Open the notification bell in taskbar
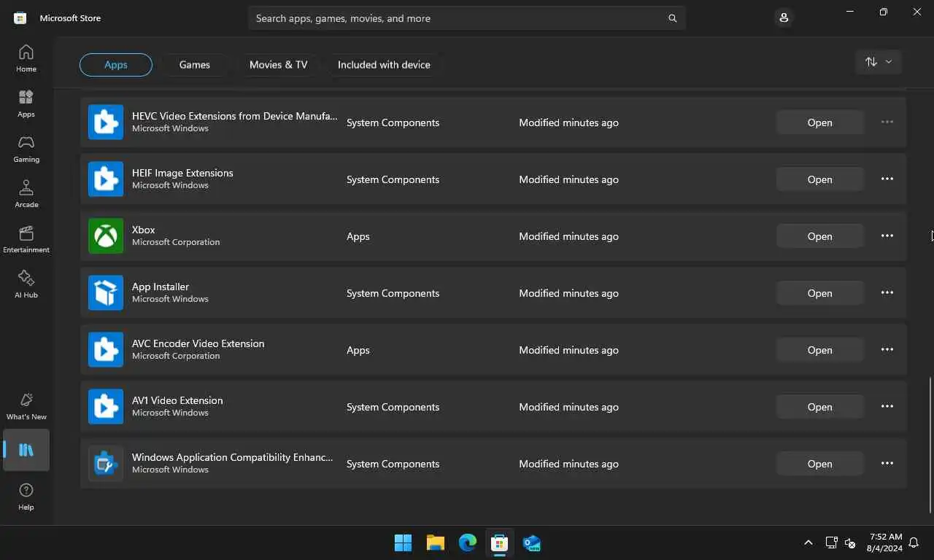Screen dimensions: 934x560 [914, 542]
